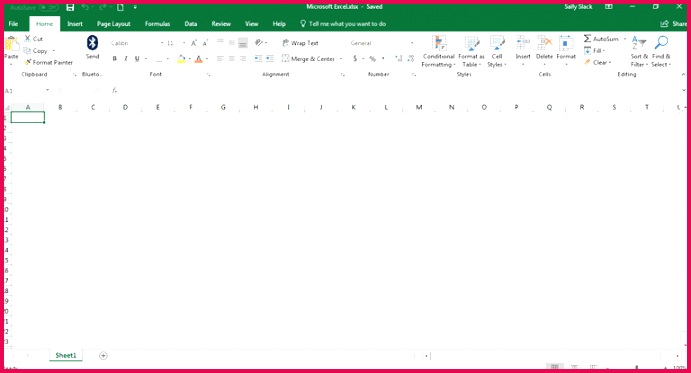
Task: Apply percent style to the cell
Action: tap(373, 59)
